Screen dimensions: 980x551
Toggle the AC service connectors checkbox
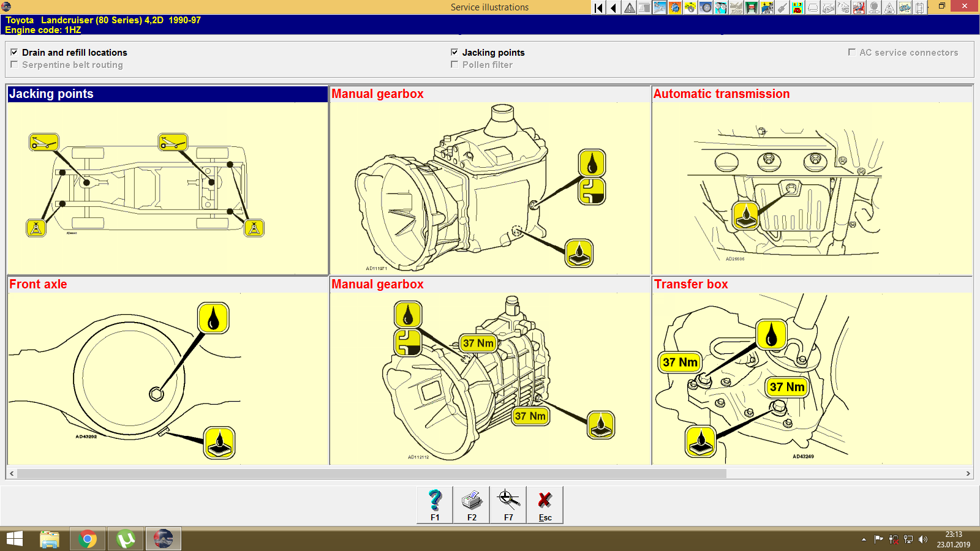pos(851,53)
